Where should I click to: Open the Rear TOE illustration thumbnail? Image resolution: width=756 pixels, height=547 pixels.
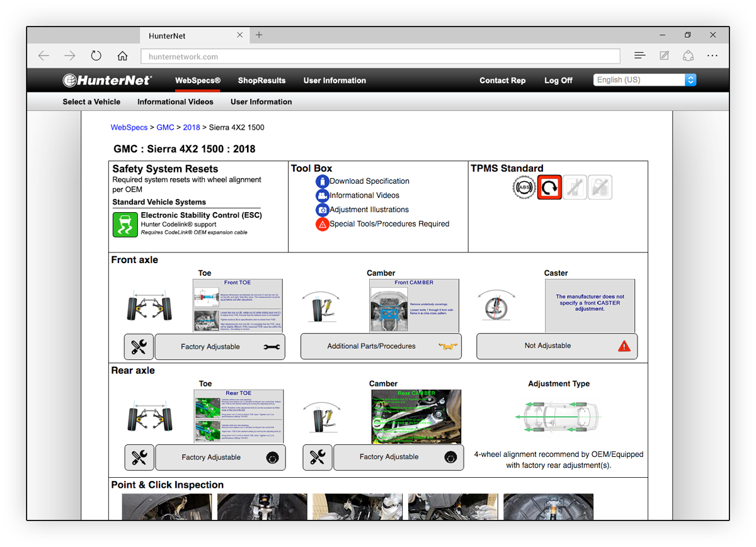tap(238, 417)
